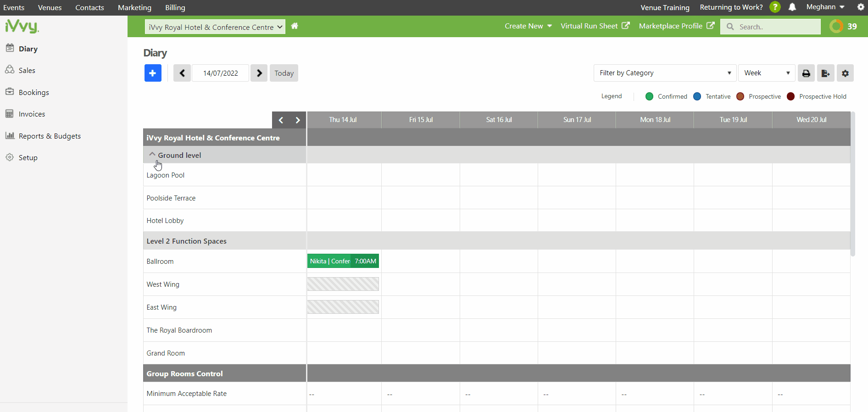Click the blue add new booking button

tap(153, 73)
